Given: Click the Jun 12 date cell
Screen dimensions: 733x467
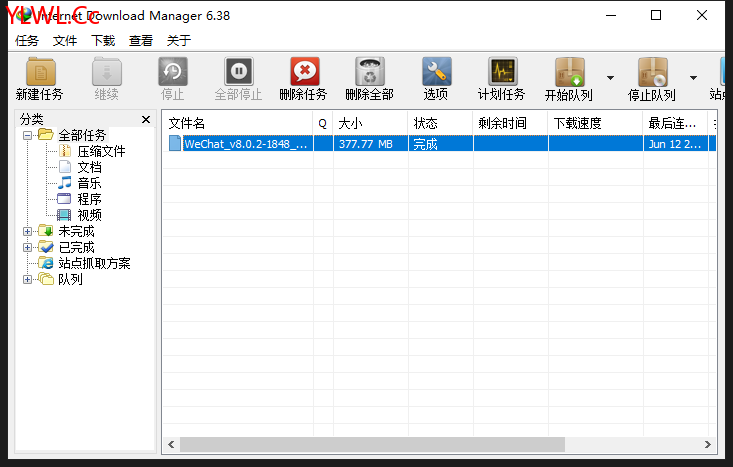Looking at the screenshot, I should (675, 144).
